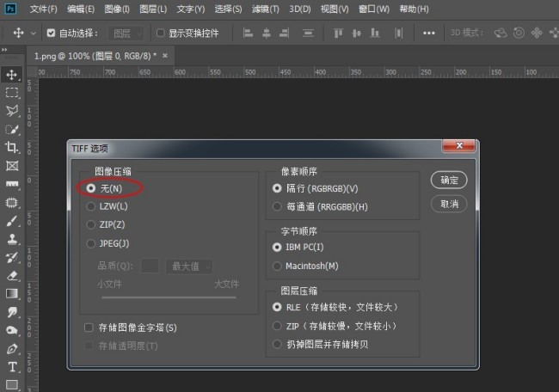Image resolution: width=559 pixels, height=392 pixels.
Task: Select RLE layer compression option
Action: click(277, 307)
